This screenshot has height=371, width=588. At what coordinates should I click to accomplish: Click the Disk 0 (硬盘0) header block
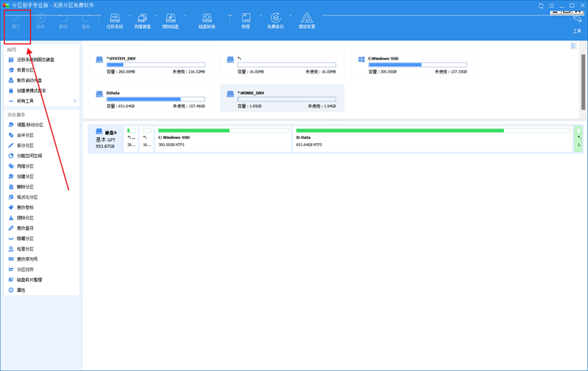[x=106, y=139]
